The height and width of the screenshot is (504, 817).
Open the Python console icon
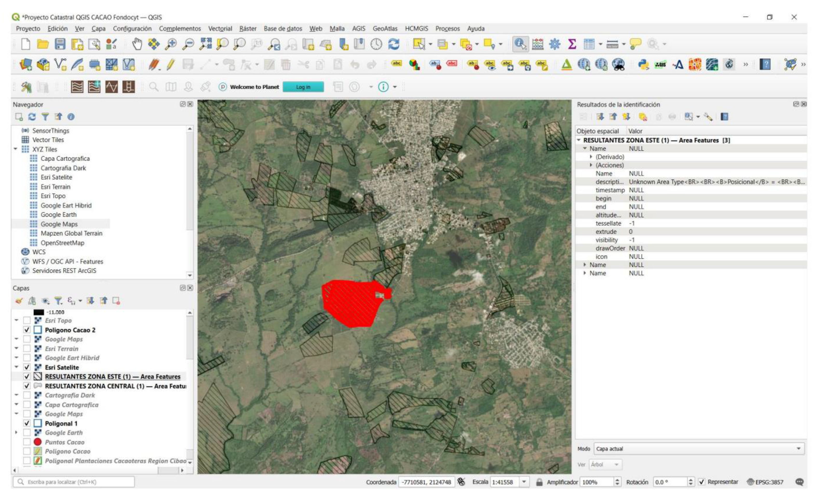643,64
